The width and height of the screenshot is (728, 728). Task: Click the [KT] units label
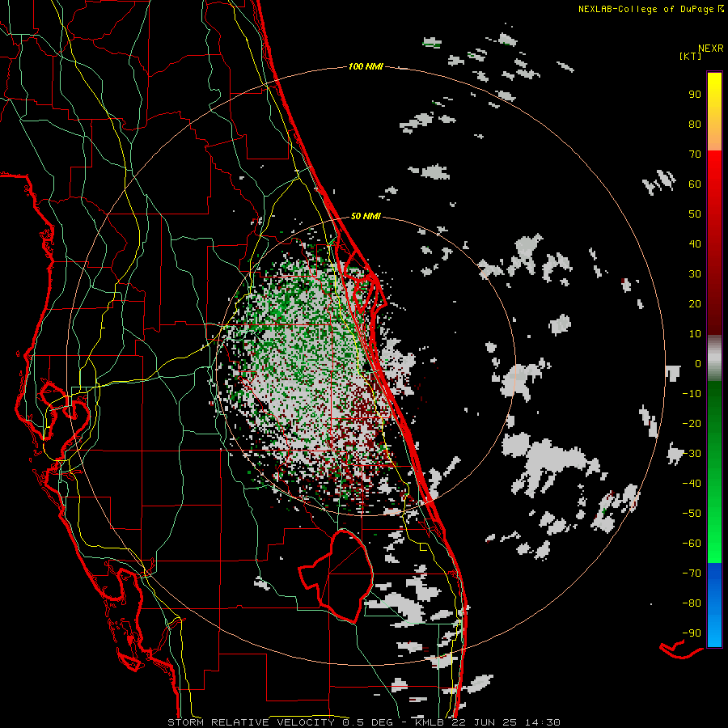click(x=691, y=56)
